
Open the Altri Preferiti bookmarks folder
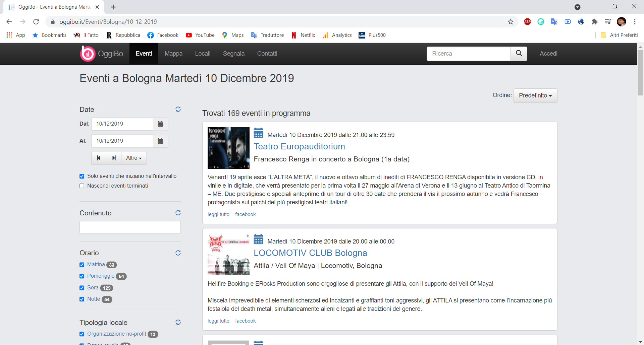[x=619, y=35]
